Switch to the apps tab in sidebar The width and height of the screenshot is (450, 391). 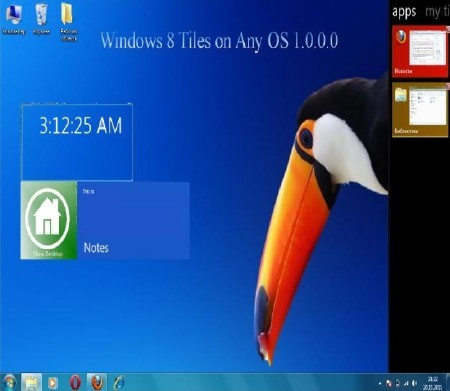pos(404,12)
